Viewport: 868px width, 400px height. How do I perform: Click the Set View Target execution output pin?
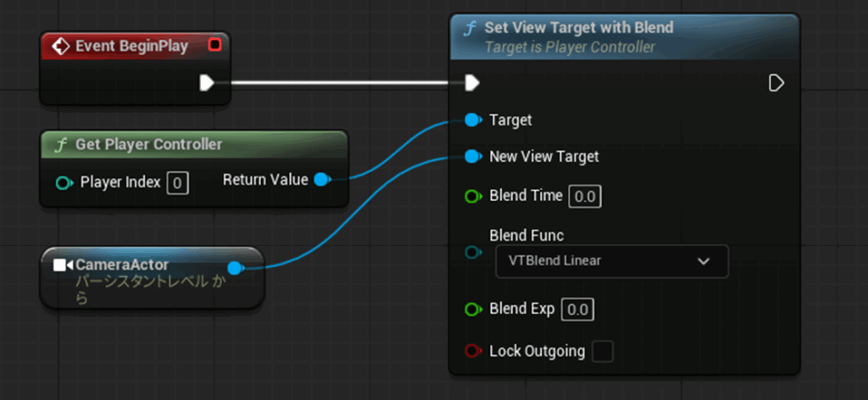point(775,82)
